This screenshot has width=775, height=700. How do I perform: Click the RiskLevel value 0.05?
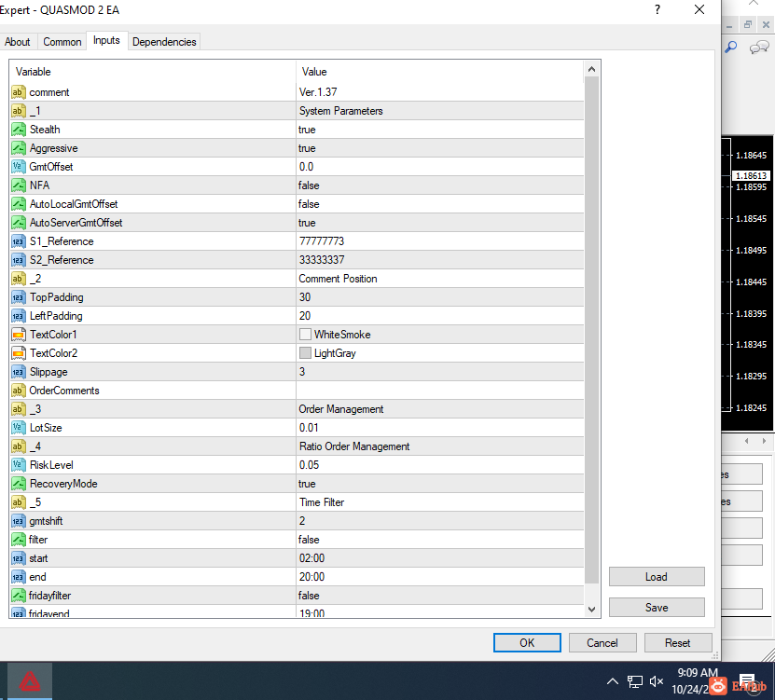click(309, 465)
